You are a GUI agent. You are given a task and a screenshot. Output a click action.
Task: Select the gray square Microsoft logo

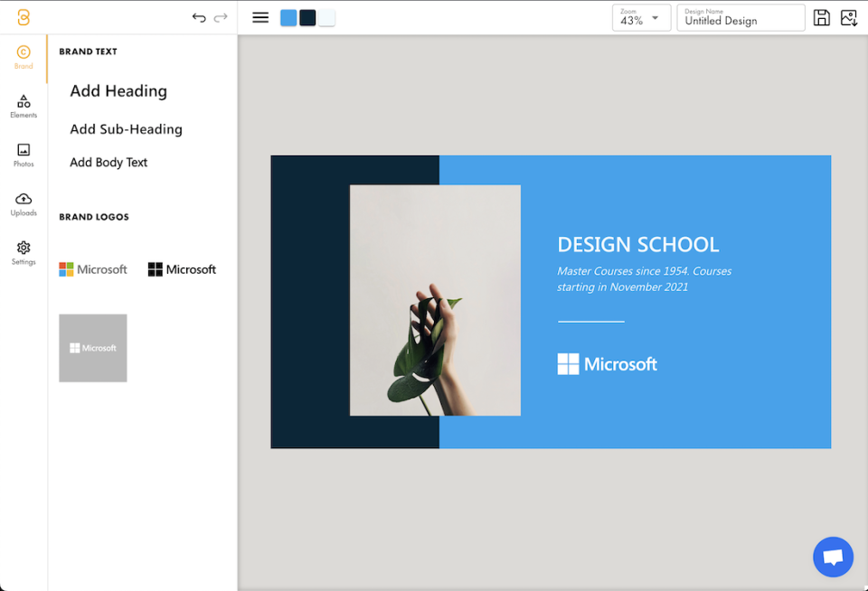pyautogui.click(x=92, y=348)
